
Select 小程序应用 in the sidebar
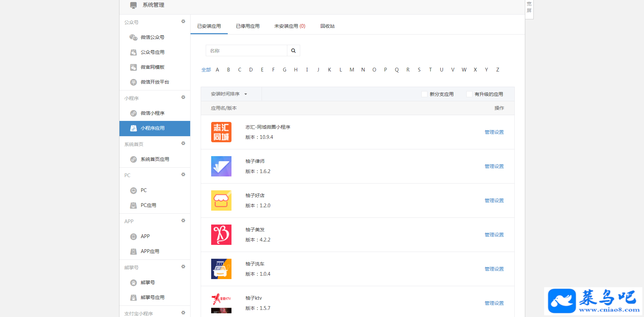click(155, 128)
